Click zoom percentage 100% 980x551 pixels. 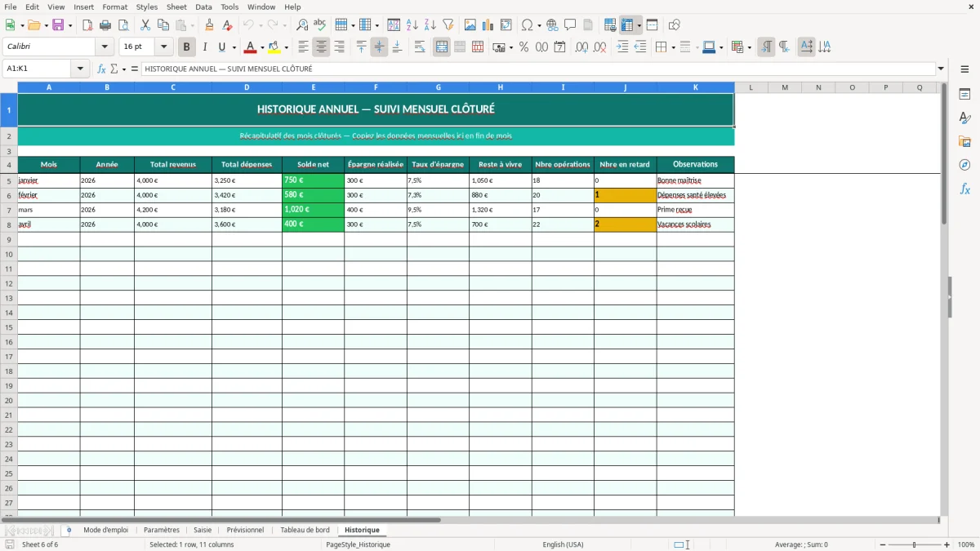965,544
